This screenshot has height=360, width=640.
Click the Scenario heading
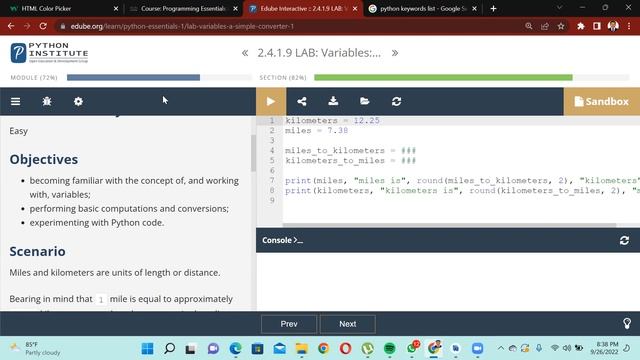coord(38,251)
